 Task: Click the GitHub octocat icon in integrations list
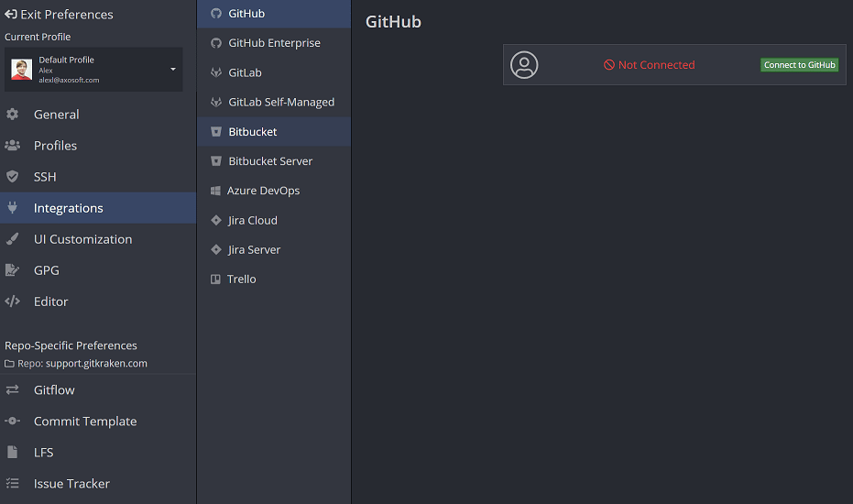tap(216, 14)
